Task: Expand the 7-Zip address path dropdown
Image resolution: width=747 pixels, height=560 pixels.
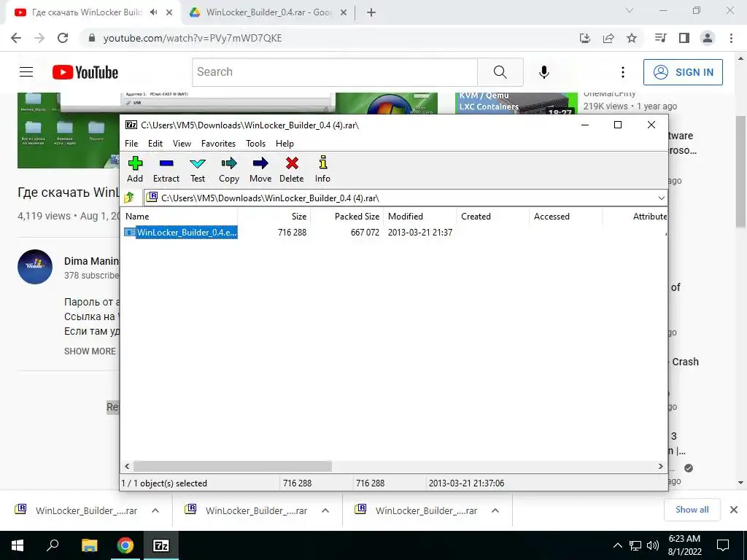Action: click(661, 198)
